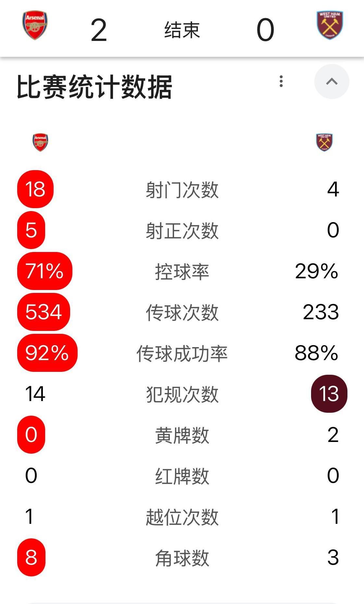Select the 传球成功率 stat row label
This screenshot has width=364, height=604.
[182, 353]
